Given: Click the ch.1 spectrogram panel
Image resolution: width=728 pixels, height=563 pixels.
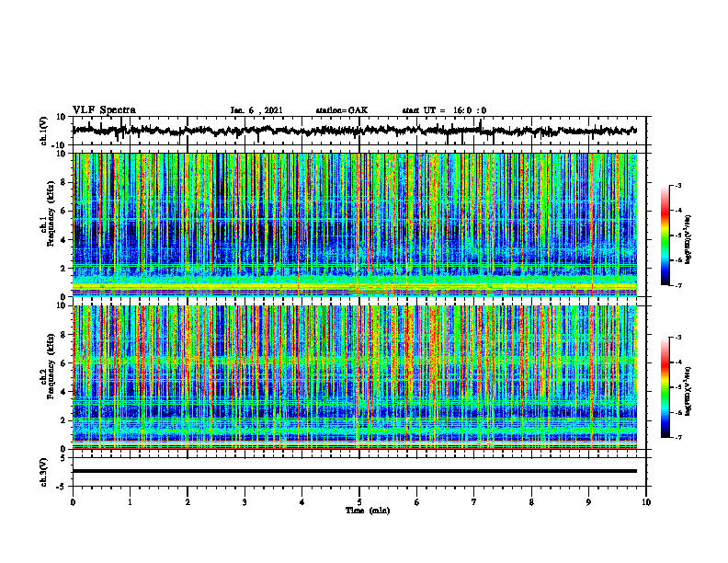Looking at the screenshot, I should [354, 224].
